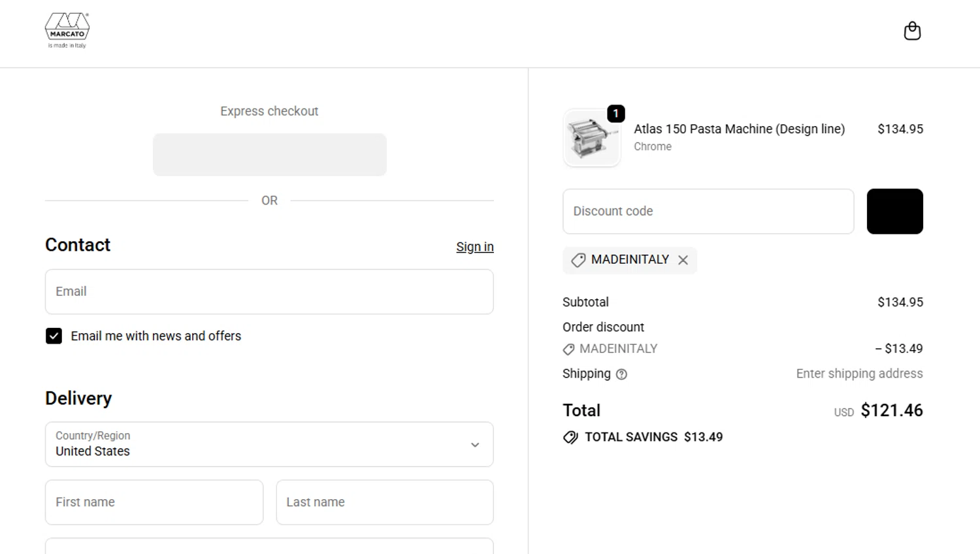Click the Last name field

385,502
